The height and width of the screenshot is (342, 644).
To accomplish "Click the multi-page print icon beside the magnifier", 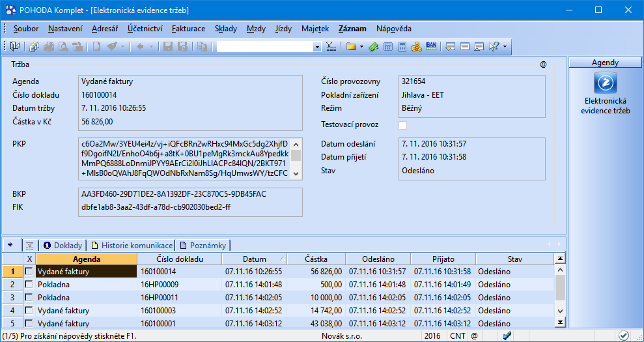I will click(77, 47).
